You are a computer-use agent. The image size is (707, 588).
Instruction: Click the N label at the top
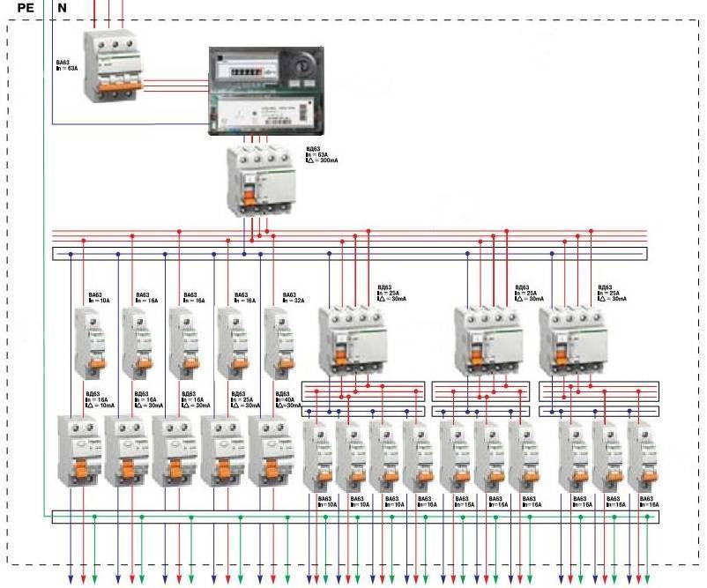tap(61, 8)
